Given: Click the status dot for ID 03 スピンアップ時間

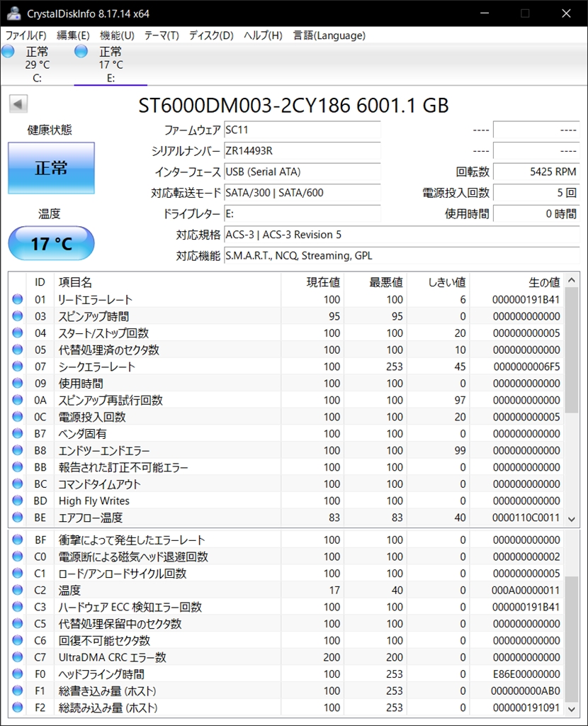Looking at the screenshot, I should [x=18, y=315].
